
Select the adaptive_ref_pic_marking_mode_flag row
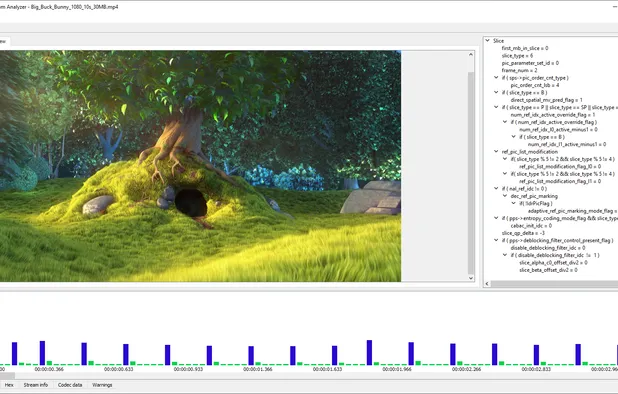[x=573, y=211]
